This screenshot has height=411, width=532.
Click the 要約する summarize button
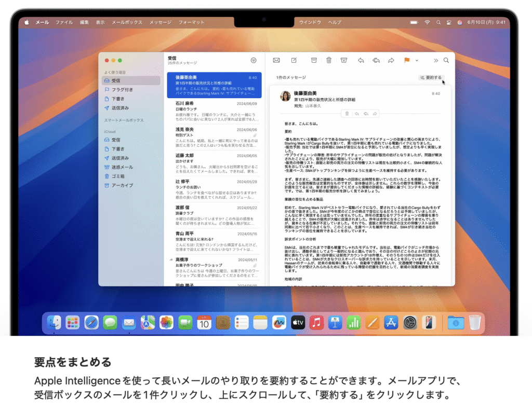tap(431, 78)
